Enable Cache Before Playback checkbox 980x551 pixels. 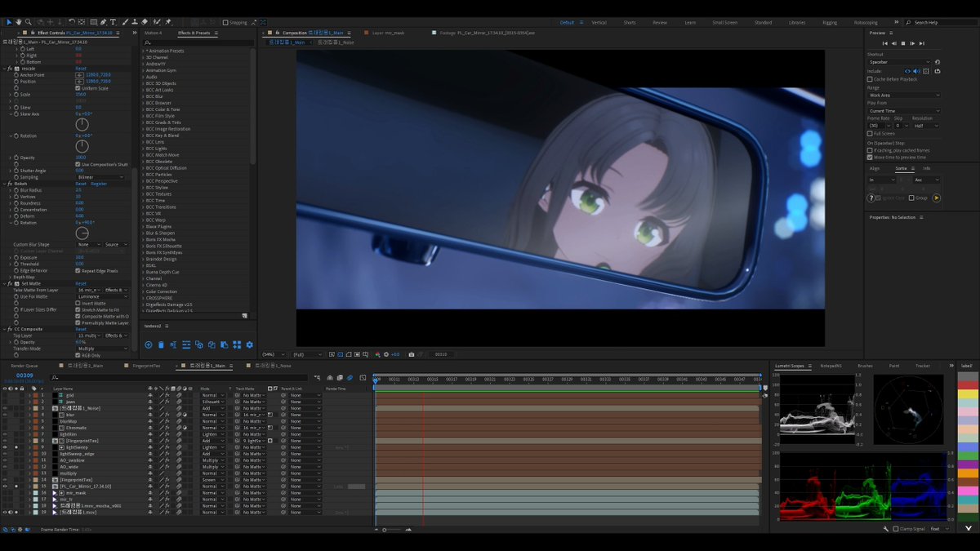point(870,79)
